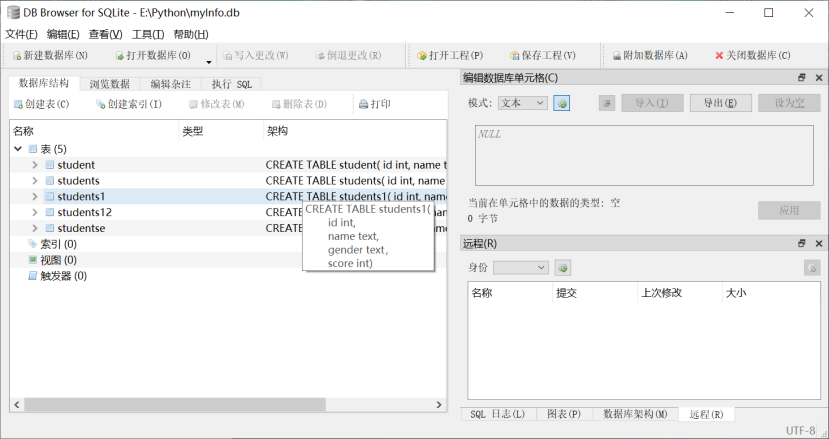Open the 文件(F) menu
Viewport: 829px width, 439px height.
[x=21, y=34]
